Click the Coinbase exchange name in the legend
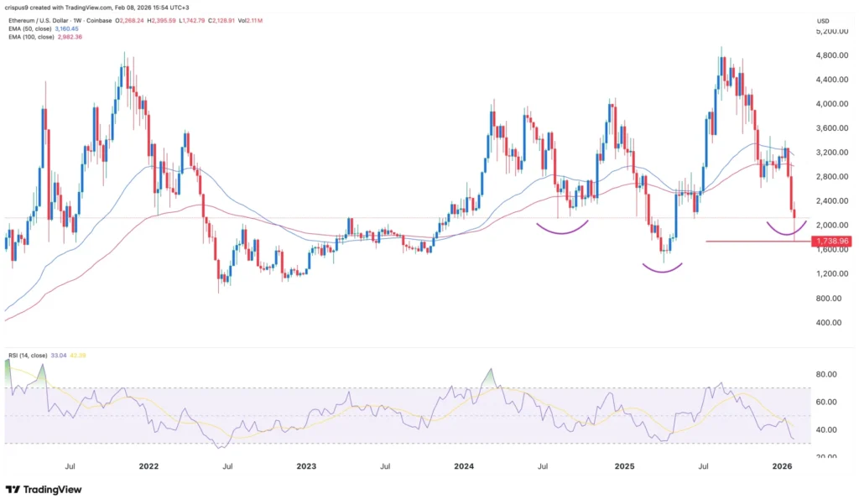 pyautogui.click(x=100, y=21)
